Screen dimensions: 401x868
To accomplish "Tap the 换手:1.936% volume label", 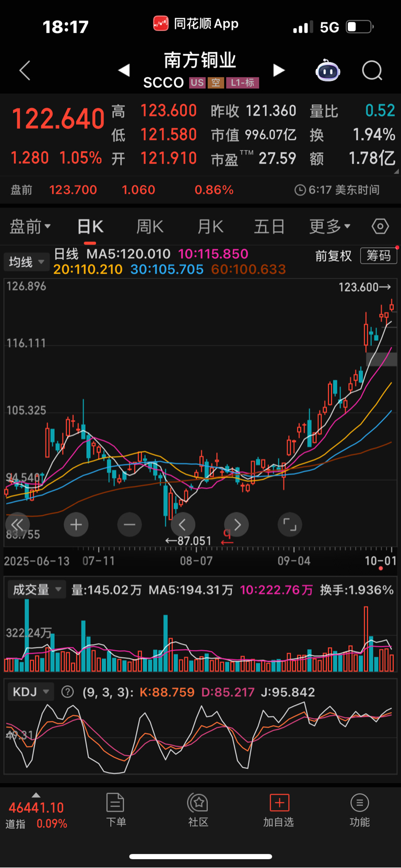I will point(357,590).
